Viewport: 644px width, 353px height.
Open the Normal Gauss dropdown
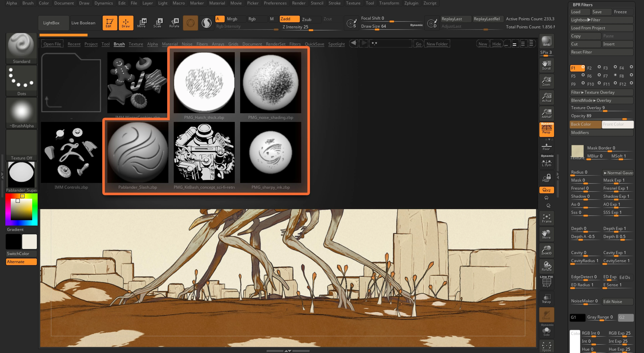click(618, 173)
